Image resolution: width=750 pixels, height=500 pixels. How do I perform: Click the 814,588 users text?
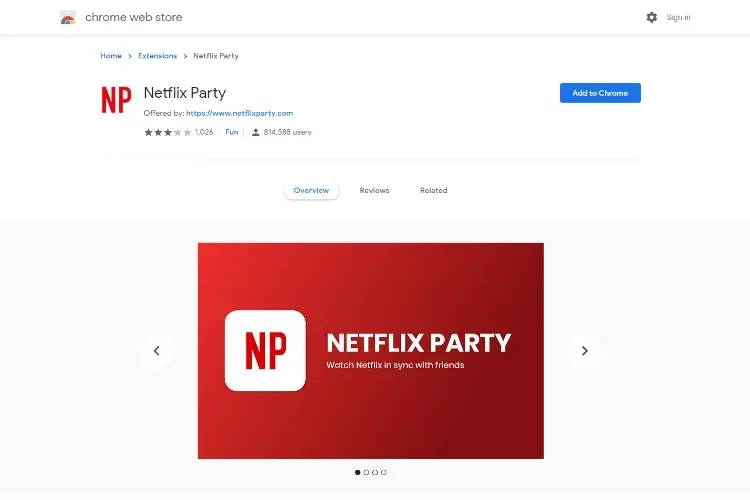pos(287,133)
